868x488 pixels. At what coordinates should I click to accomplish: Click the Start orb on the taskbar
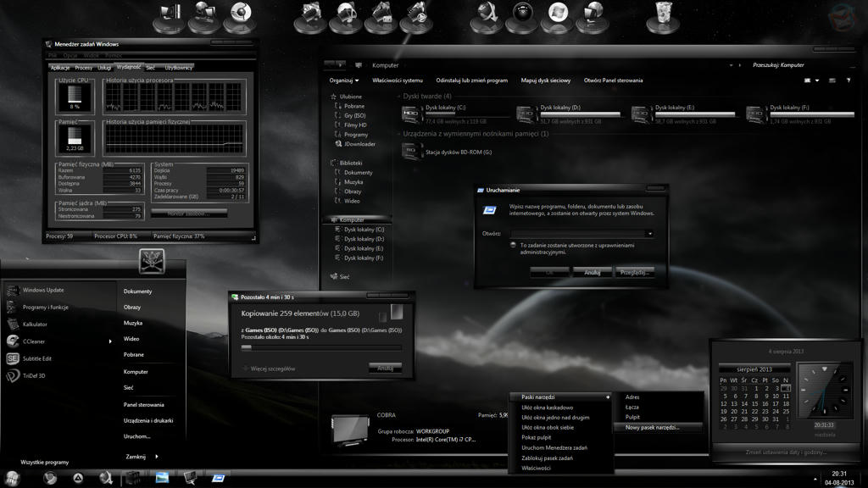click(13, 478)
